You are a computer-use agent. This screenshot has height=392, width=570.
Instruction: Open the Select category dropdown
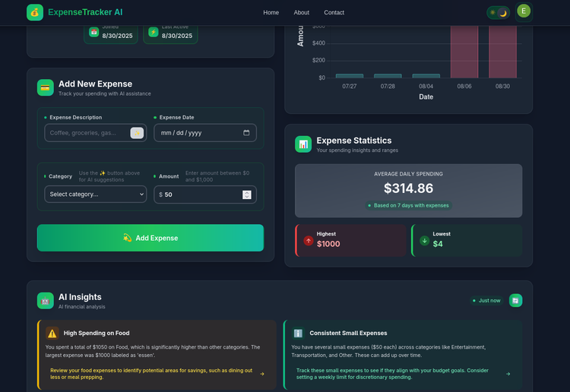click(96, 194)
